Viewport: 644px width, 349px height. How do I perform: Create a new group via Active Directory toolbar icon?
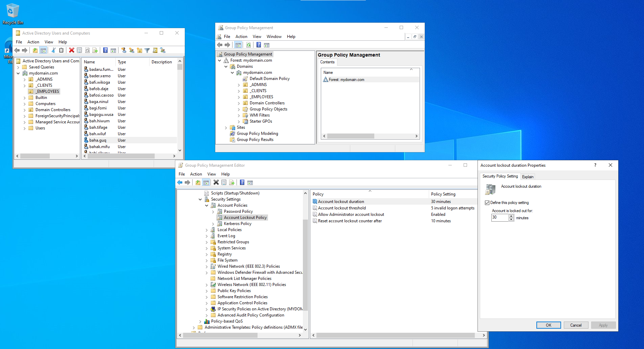pyautogui.click(x=132, y=50)
